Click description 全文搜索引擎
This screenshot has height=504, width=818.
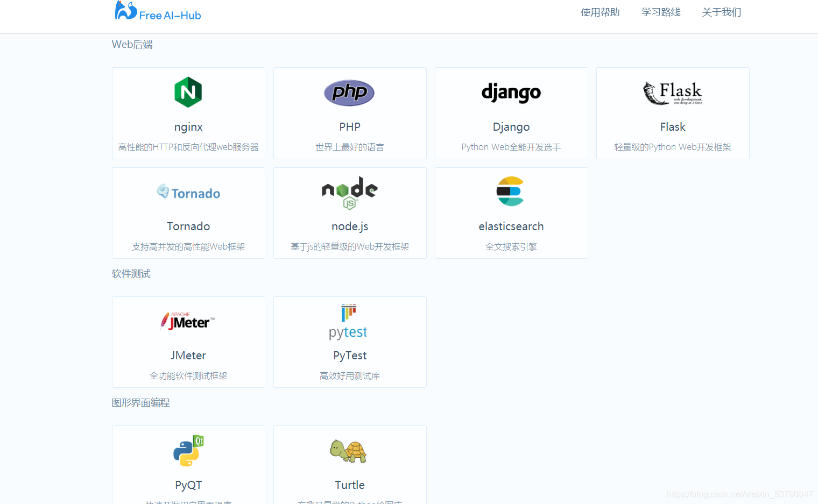[511, 246]
